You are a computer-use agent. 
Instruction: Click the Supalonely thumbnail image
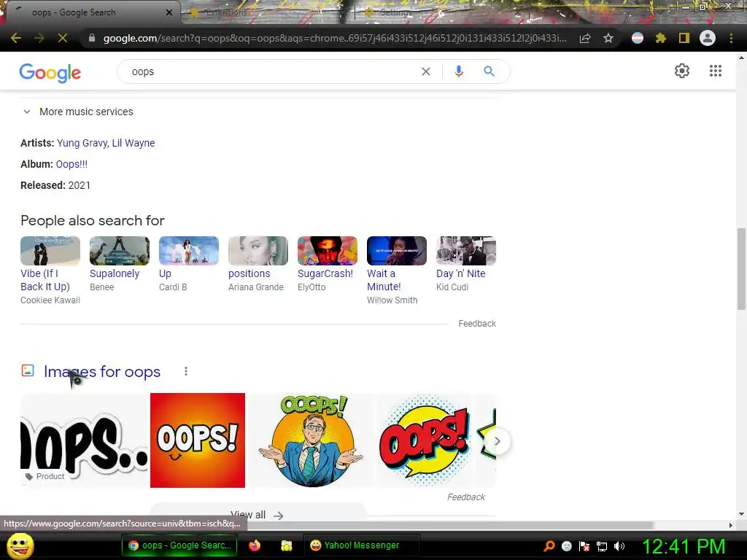coord(120,251)
